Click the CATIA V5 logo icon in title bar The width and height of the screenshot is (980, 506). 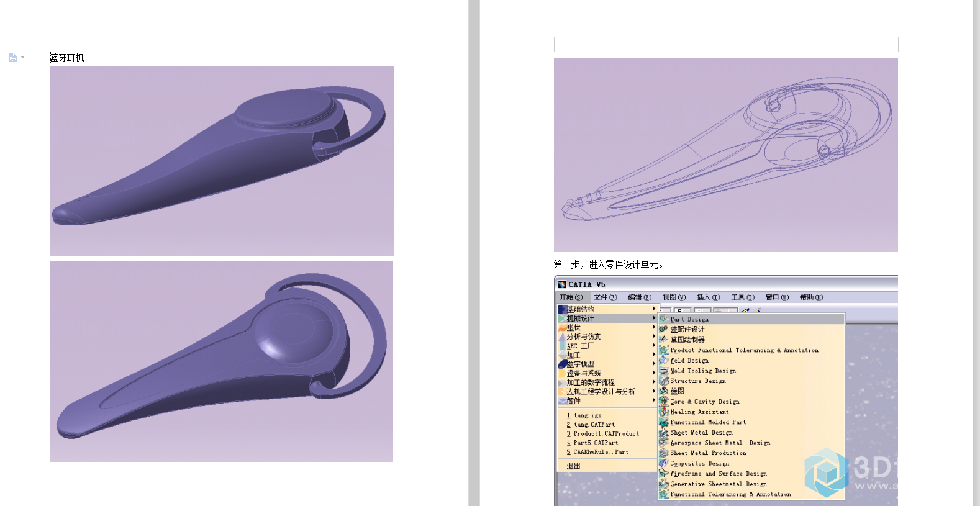coord(561,284)
